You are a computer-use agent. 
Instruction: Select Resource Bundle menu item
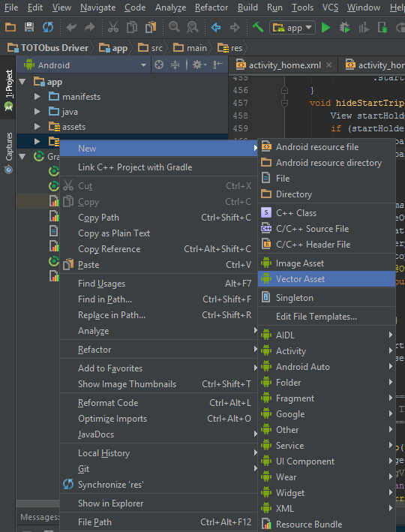pyautogui.click(x=326, y=524)
